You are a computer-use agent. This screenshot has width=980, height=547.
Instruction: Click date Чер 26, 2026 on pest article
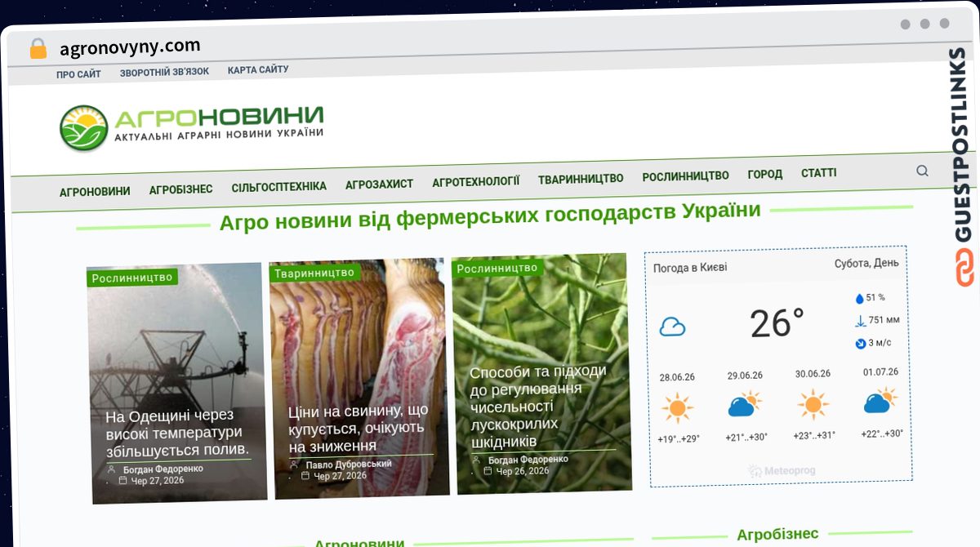(x=523, y=471)
